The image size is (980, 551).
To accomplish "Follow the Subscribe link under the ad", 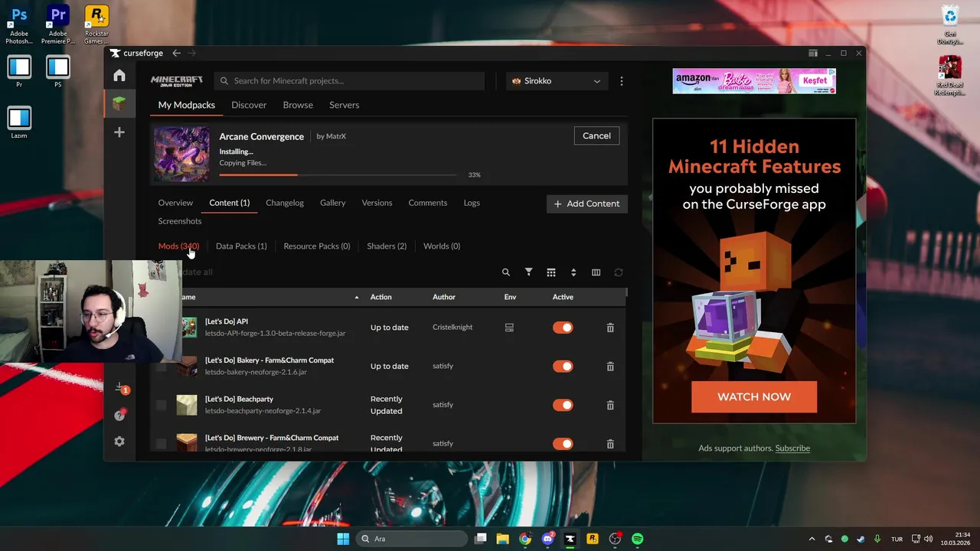I will pos(792,448).
